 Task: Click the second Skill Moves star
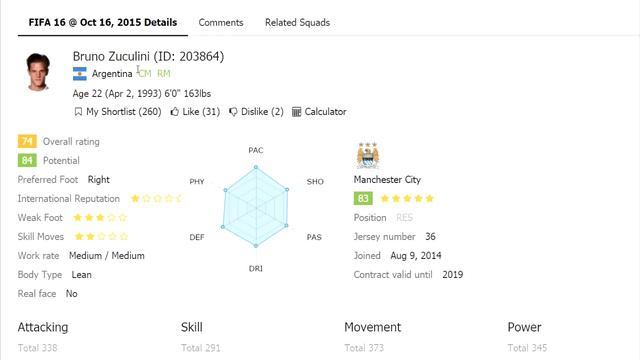(x=91, y=237)
